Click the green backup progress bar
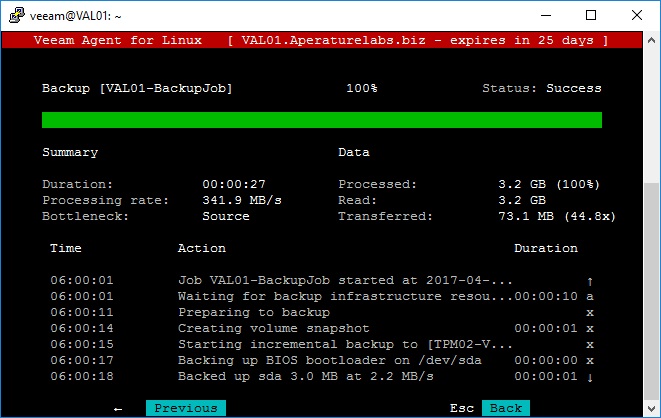 coord(321,120)
